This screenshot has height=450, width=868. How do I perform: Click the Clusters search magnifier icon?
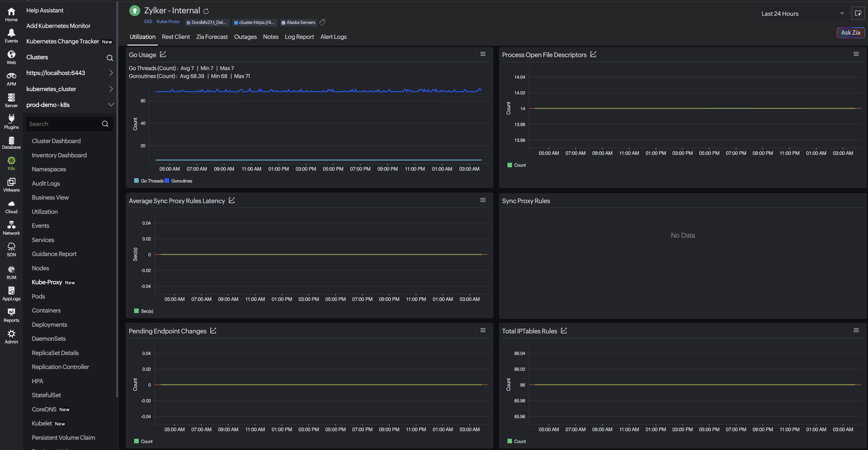pyautogui.click(x=110, y=58)
